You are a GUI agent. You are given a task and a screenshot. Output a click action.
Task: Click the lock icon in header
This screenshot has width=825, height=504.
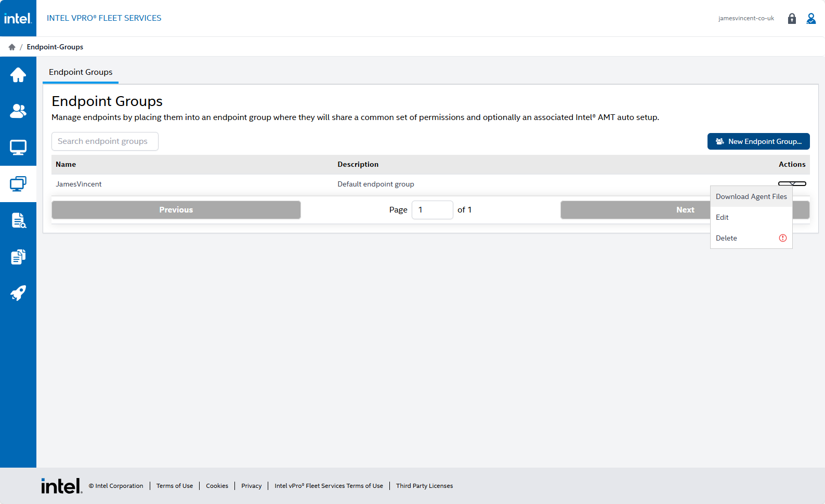792,19
